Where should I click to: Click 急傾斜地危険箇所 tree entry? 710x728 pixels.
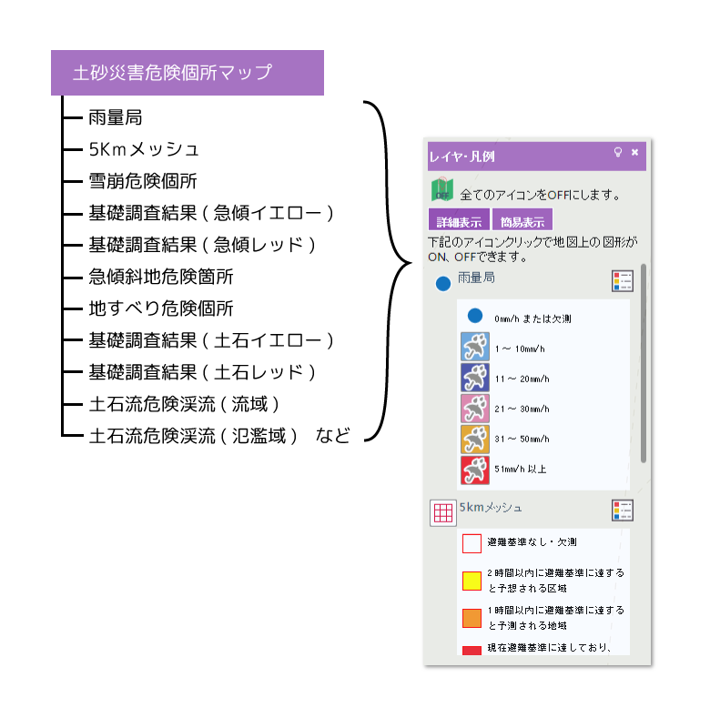[161, 277]
